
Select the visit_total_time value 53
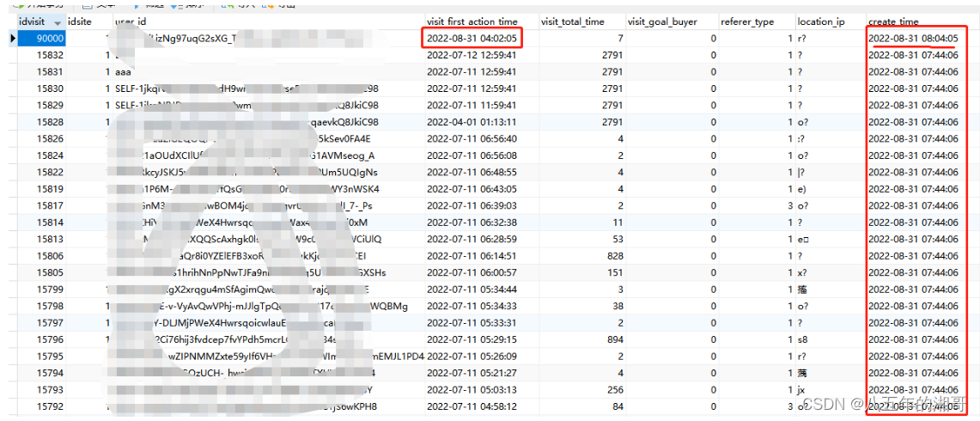[x=581, y=238]
